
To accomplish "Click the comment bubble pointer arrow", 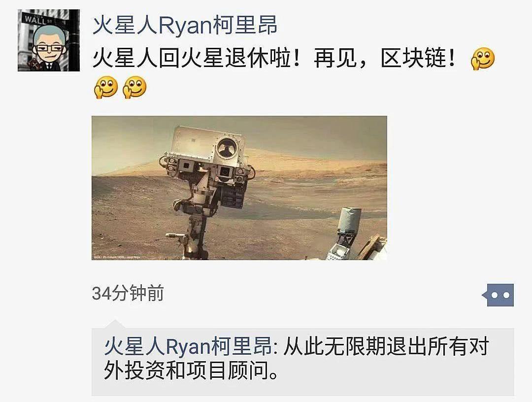I will [115, 323].
